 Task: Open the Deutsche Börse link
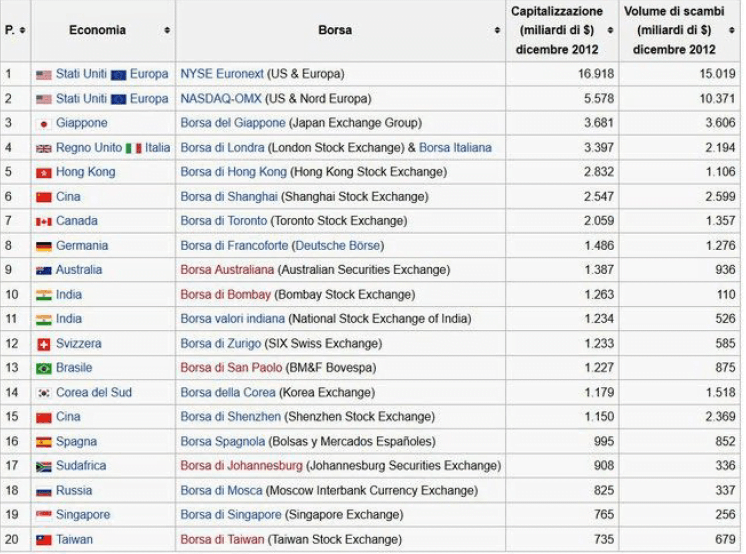(x=338, y=246)
